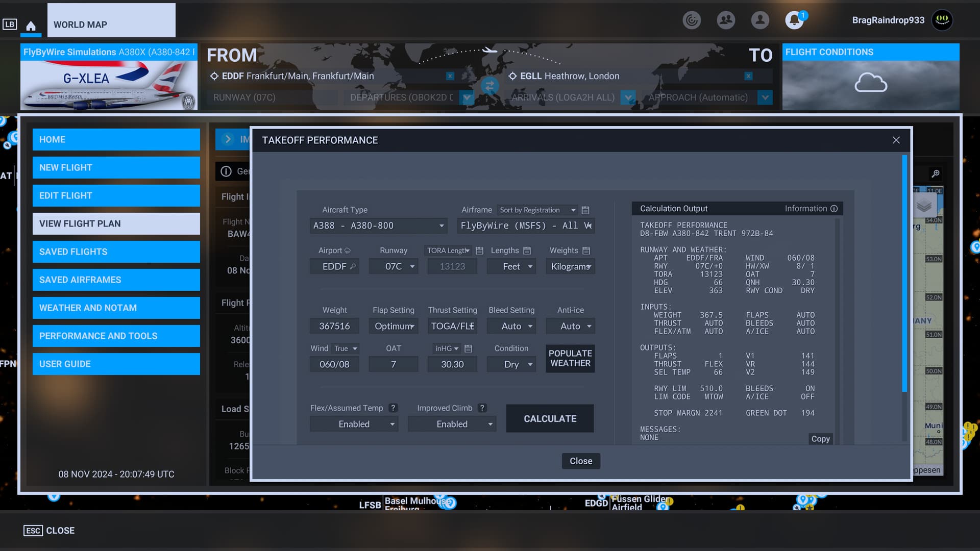This screenshot has width=980, height=551.
Task: Click the POPULATE WEATHER button
Action: pos(570,358)
